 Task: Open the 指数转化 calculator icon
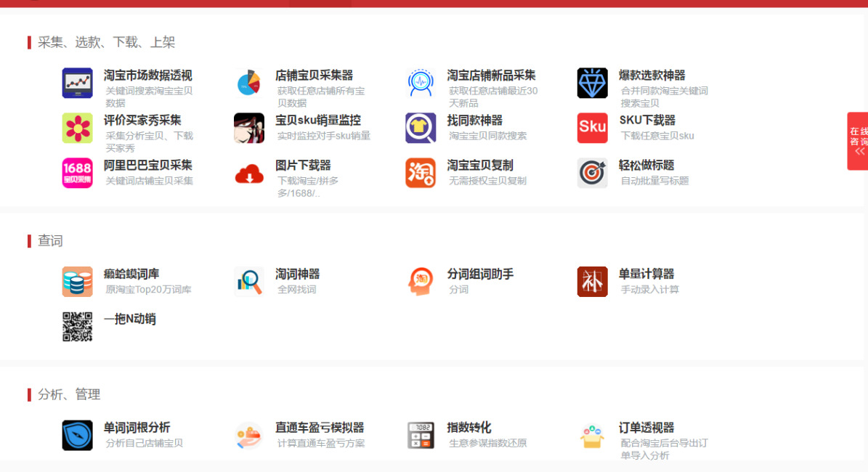(x=420, y=435)
